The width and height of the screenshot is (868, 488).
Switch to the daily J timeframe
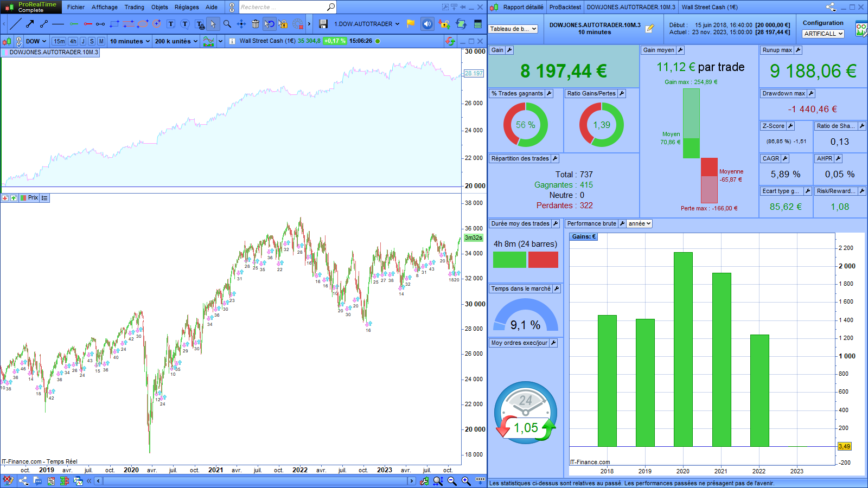[x=83, y=41]
